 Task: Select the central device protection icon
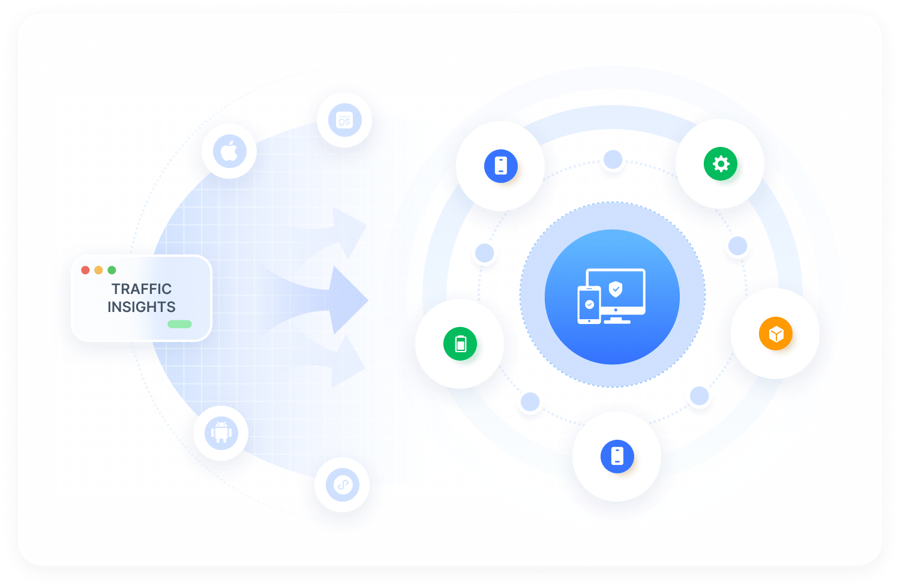tap(612, 296)
